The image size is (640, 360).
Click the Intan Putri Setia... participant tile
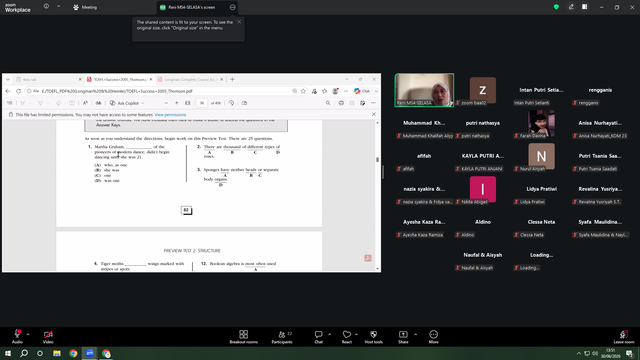tap(541, 90)
